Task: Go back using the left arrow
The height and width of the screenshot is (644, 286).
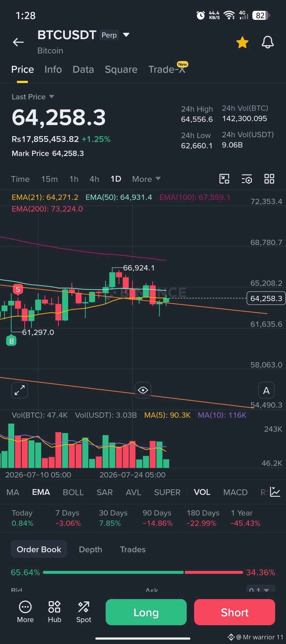Action: (18, 42)
